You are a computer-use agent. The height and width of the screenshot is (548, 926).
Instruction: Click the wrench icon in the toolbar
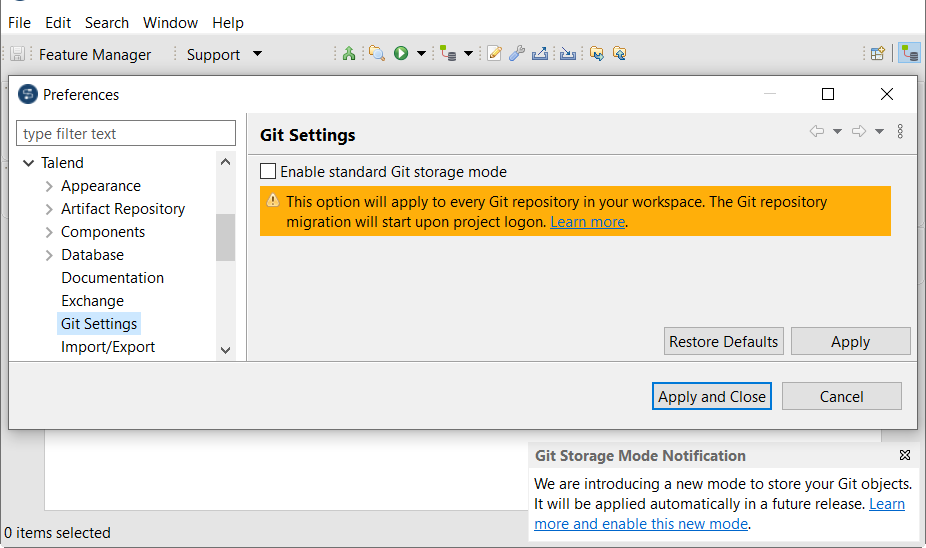(x=517, y=54)
